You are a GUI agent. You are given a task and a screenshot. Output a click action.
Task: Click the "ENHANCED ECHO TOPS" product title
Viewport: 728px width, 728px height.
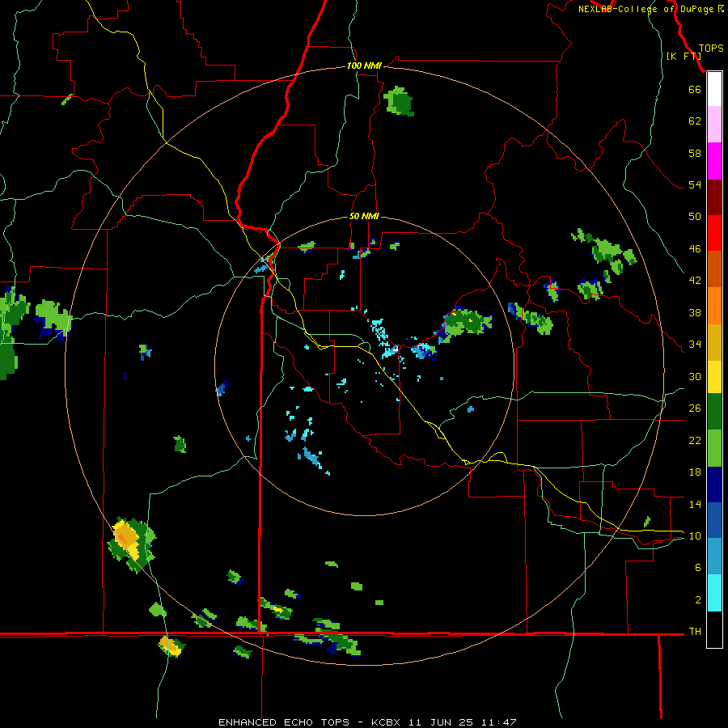point(284,722)
